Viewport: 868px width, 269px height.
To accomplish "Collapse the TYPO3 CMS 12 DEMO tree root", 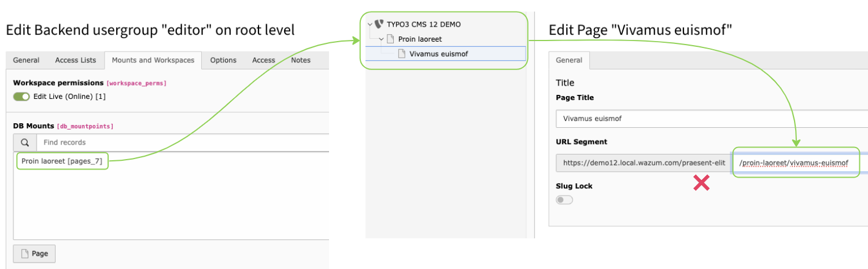I will coord(370,24).
